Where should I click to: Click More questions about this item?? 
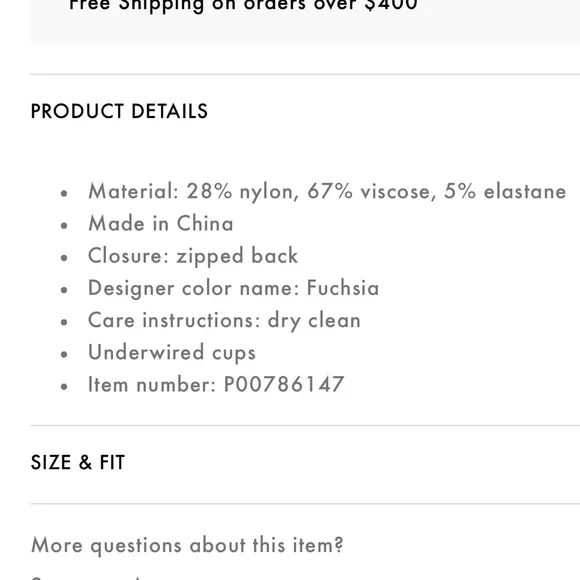(x=188, y=545)
